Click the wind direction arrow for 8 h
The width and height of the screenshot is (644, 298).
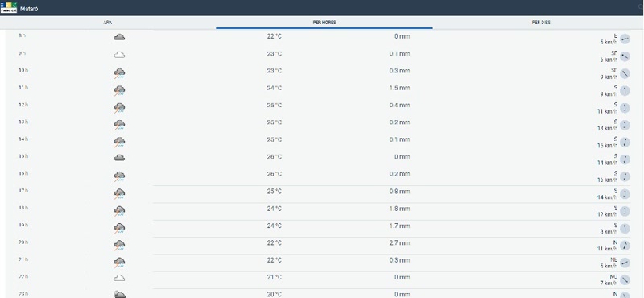pos(625,39)
